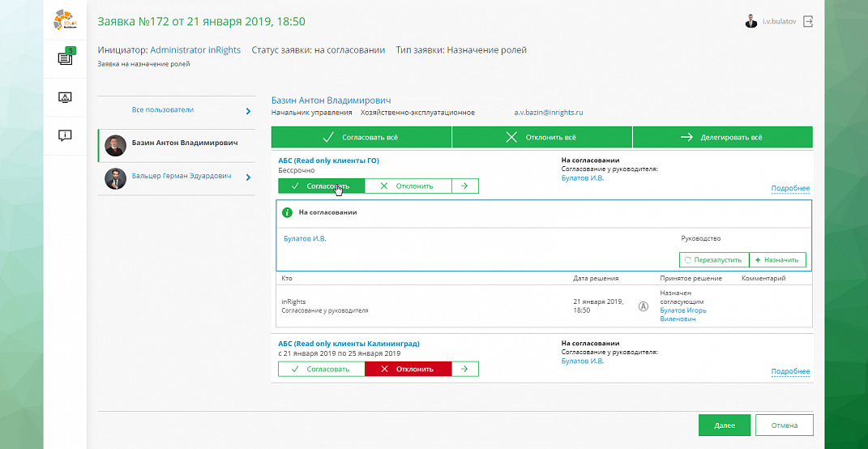Click the i.v.bulatov username text
This screenshot has height=449, width=868.
(780, 22)
